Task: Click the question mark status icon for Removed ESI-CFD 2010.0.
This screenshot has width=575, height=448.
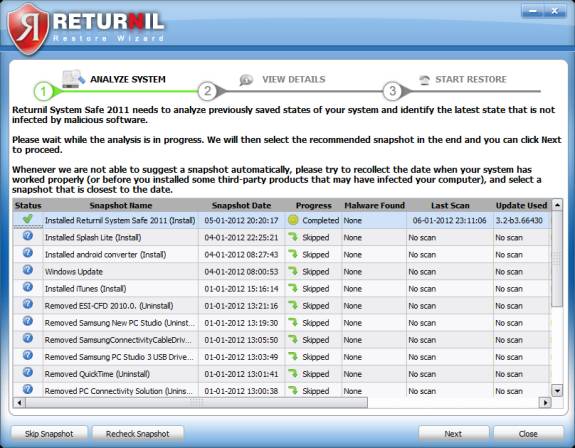Action: (x=28, y=304)
